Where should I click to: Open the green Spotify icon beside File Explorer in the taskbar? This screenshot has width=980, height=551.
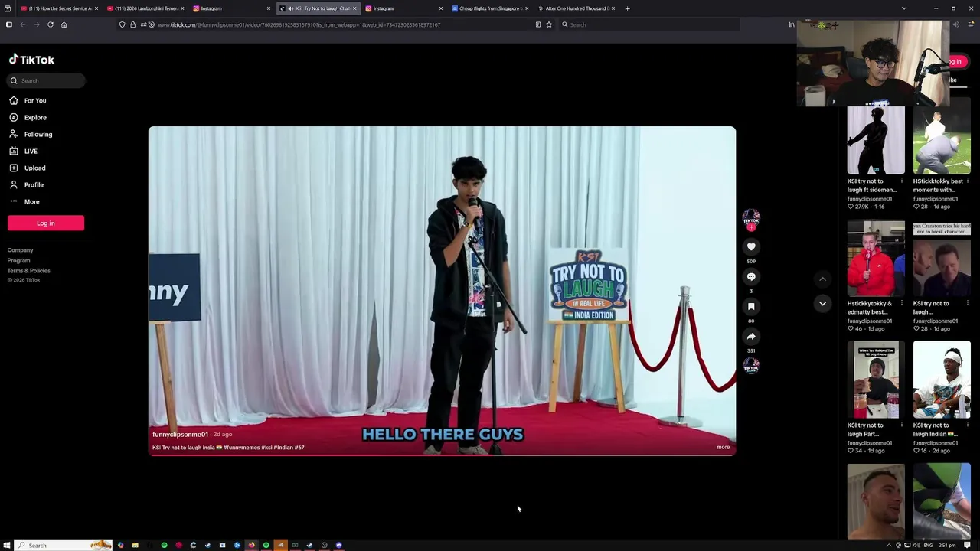tap(164, 545)
